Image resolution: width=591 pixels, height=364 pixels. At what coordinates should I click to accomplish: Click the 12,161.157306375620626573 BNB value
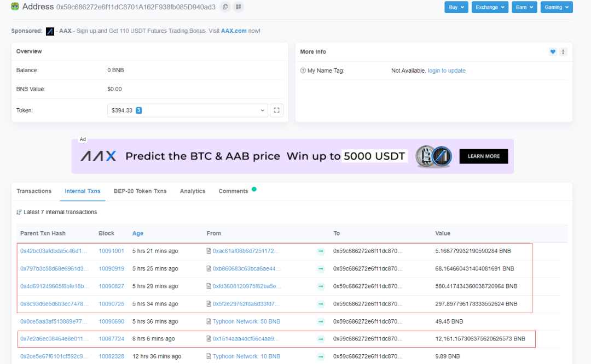(x=480, y=338)
